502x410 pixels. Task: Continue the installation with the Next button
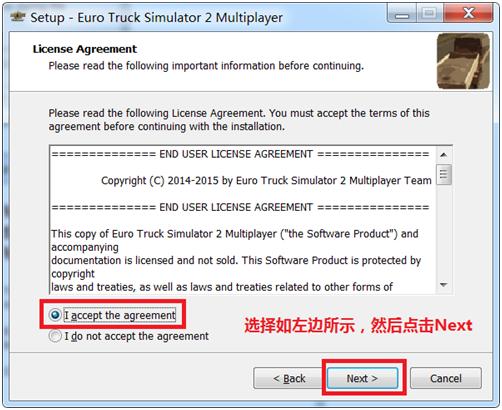[x=362, y=378]
